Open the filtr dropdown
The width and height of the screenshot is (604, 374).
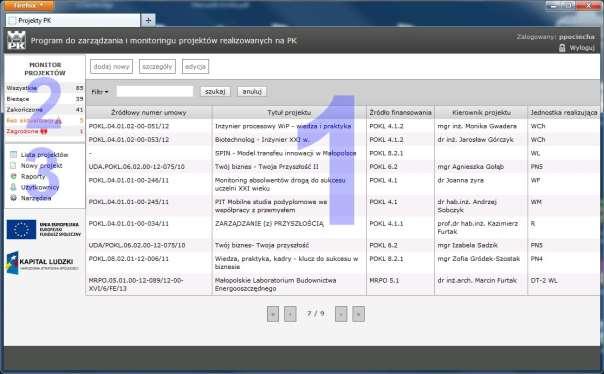(x=100, y=92)
